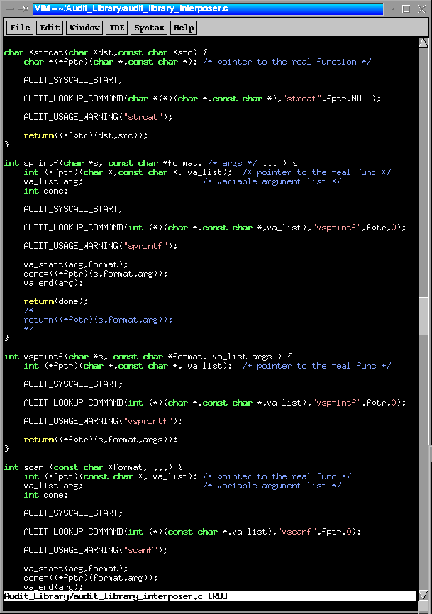Click the vertical scrollbar thumb
This screenshot has height=614, width=432.
pyautogui.click(x=423, y=316)
